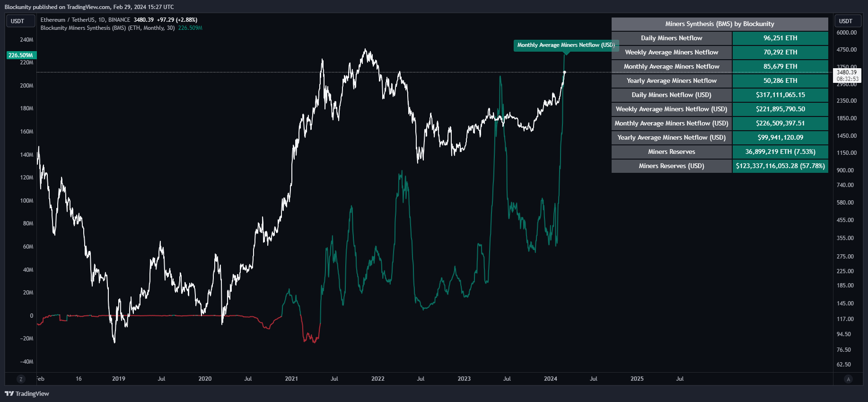The image size is (868, 402).
Task: Click the 240M label on left scale
Action: point(26,40)
